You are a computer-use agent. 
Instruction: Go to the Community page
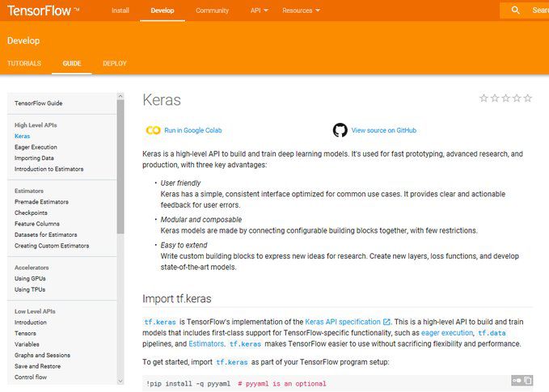coord(212,11)
